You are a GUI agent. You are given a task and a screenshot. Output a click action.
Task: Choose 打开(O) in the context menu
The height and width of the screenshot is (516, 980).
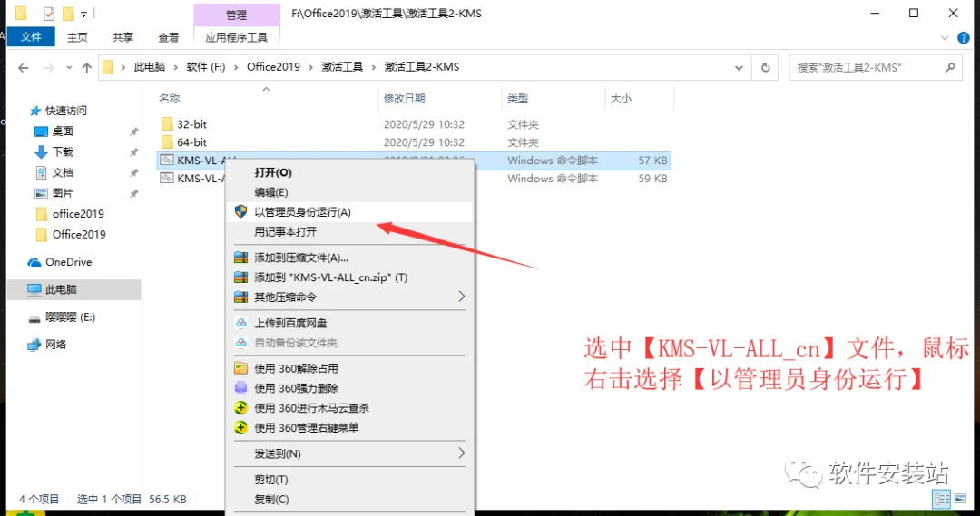coord(349,172)
